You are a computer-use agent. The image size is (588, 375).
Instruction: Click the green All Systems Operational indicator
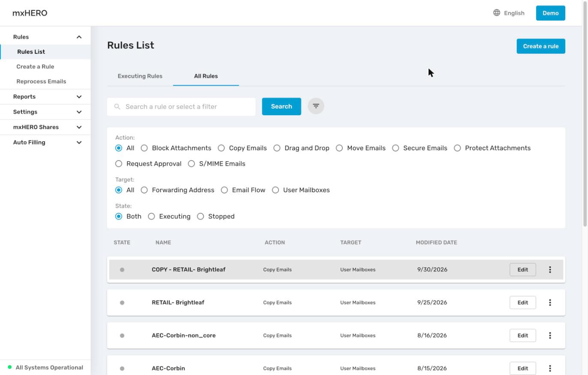(x=10, y=367)
